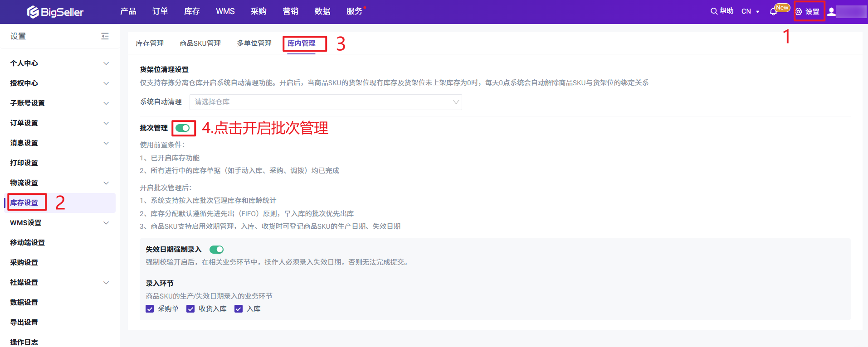
Task: Open the CN language dropdown
Action: (x=750, y=11)
